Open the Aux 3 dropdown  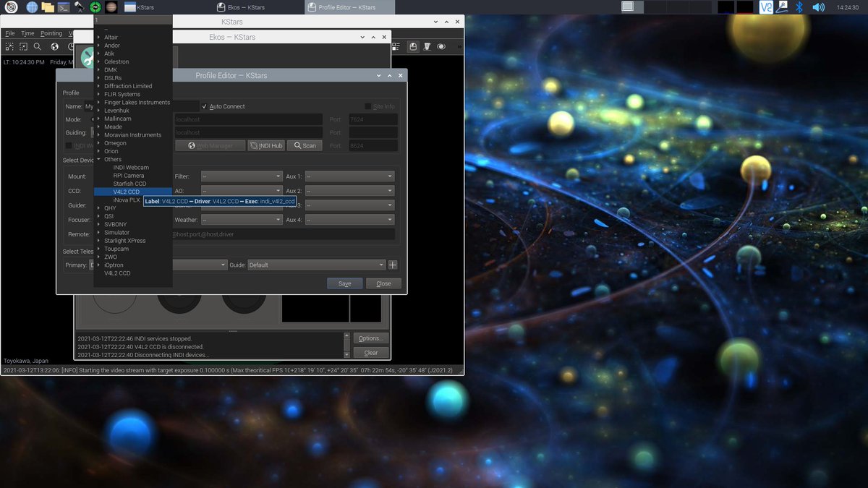coord(349,205)
